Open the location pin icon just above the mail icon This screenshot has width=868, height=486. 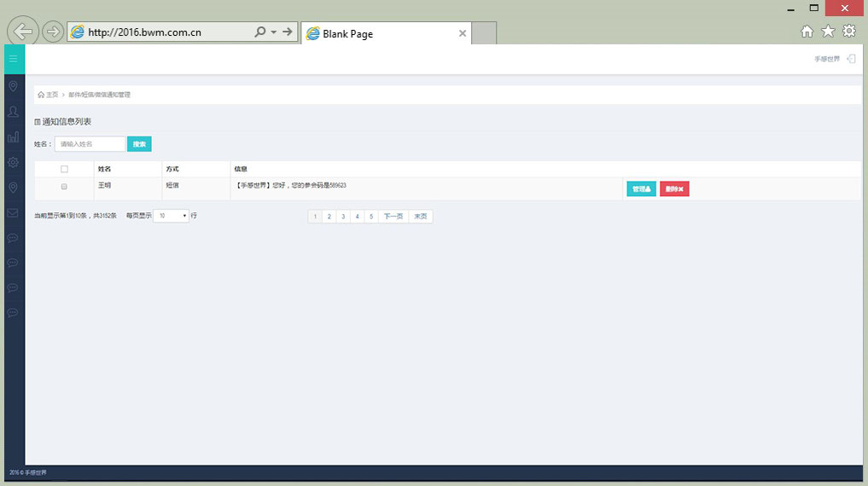[14, 188]
